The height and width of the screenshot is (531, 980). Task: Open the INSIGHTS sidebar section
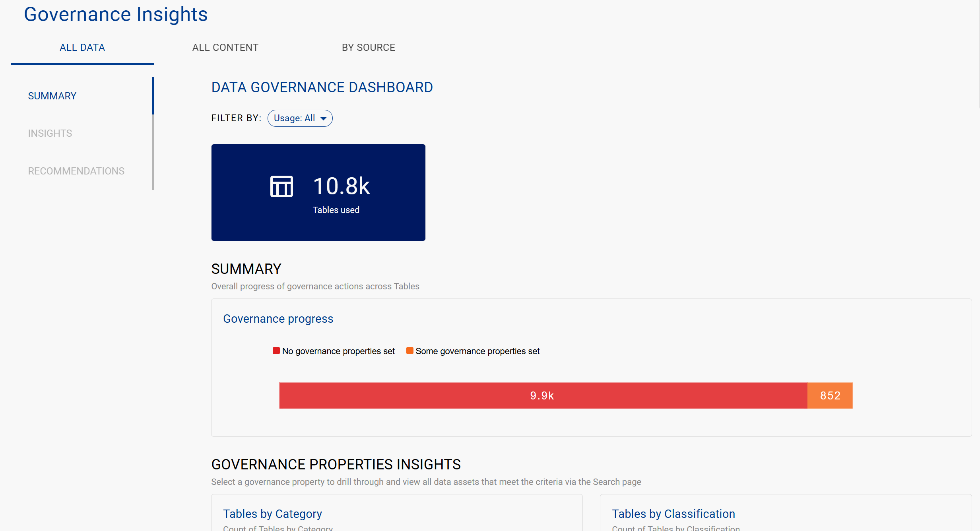pos(50,134)
